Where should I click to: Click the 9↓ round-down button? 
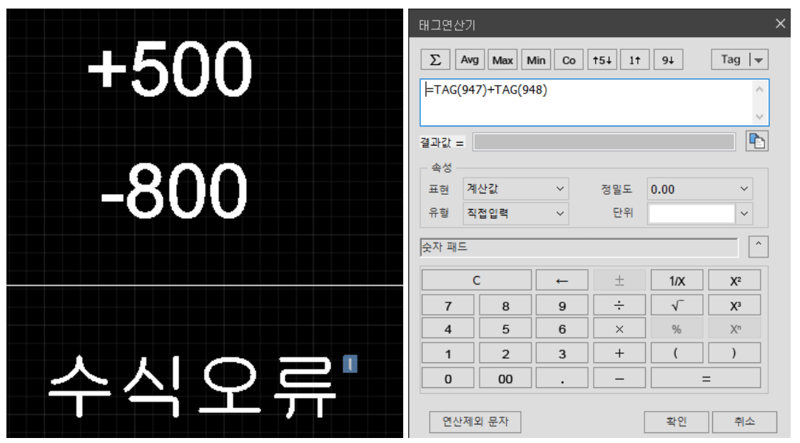pos(668,60)
